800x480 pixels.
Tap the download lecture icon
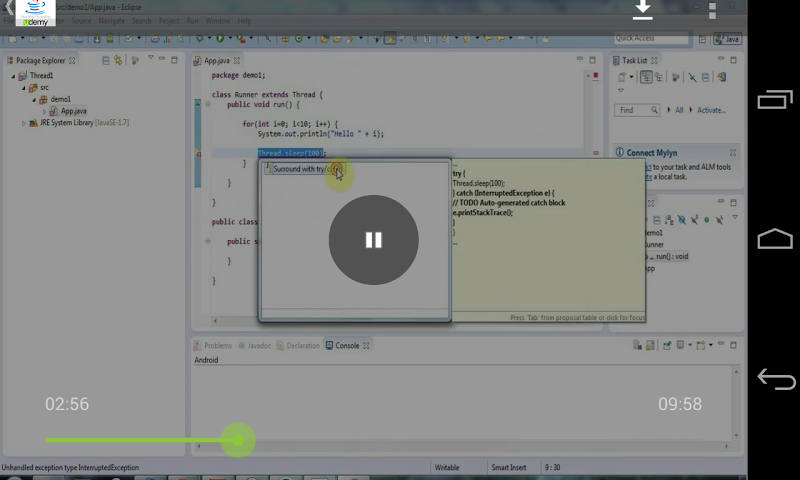click(642, 10)
